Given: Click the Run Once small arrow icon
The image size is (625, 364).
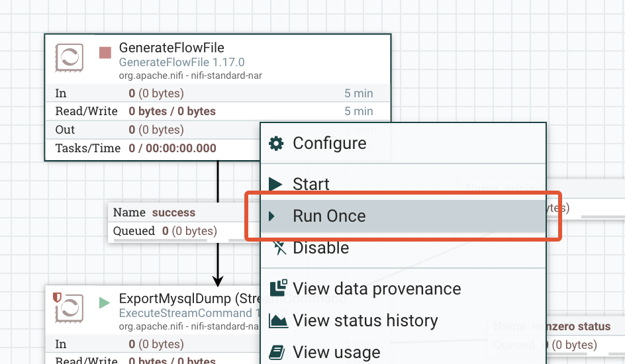Looking at the screenshot, I should [x=272, y=216].
